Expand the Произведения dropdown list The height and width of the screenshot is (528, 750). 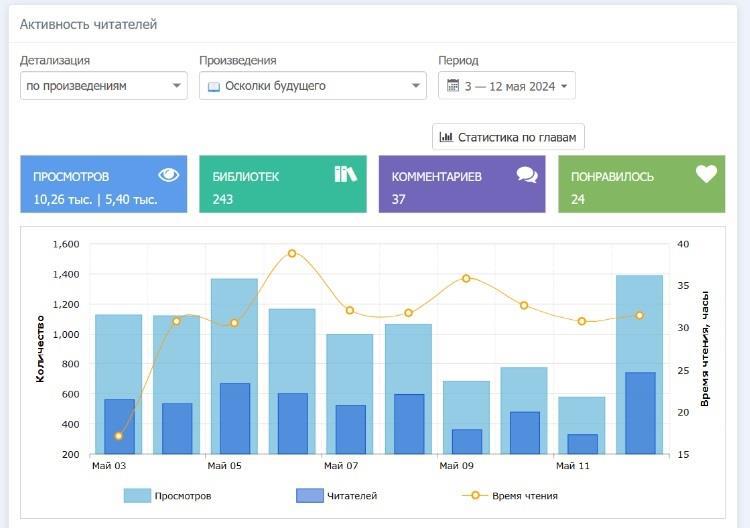click(x=313, y=86)
